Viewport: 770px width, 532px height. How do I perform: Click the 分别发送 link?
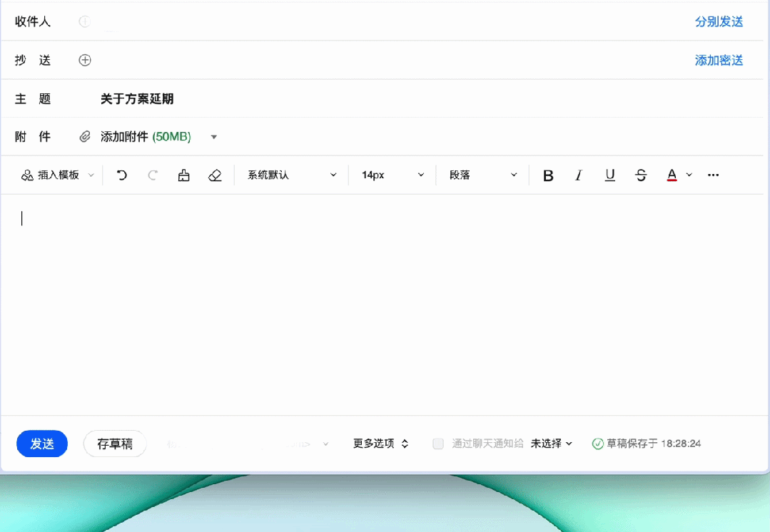(719, 21)
